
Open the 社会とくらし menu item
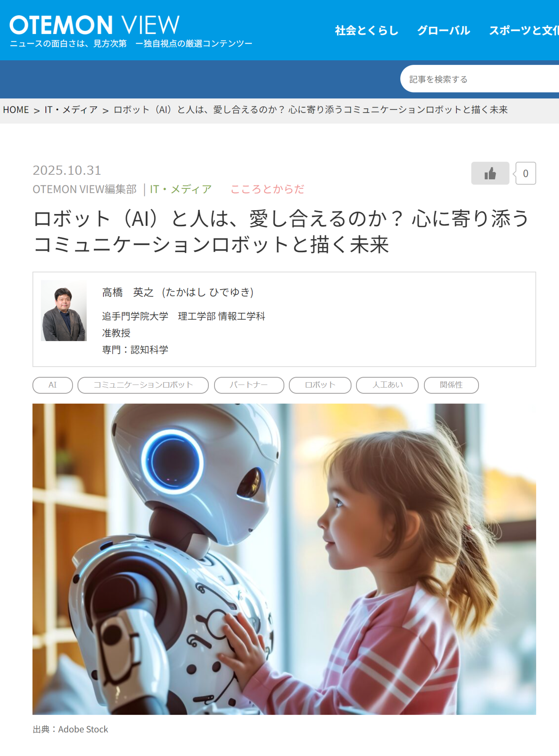tap(366, 31)
